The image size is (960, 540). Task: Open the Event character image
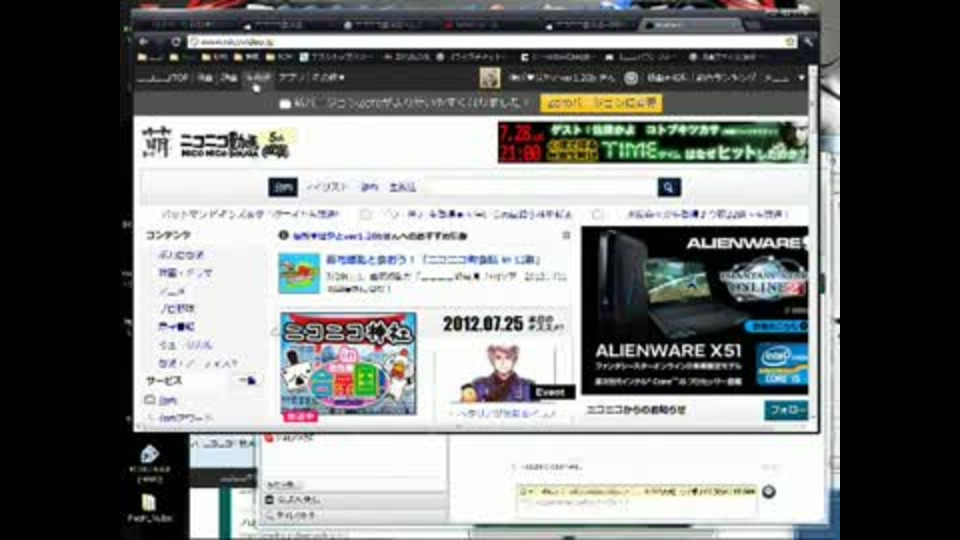pos(503,373)
